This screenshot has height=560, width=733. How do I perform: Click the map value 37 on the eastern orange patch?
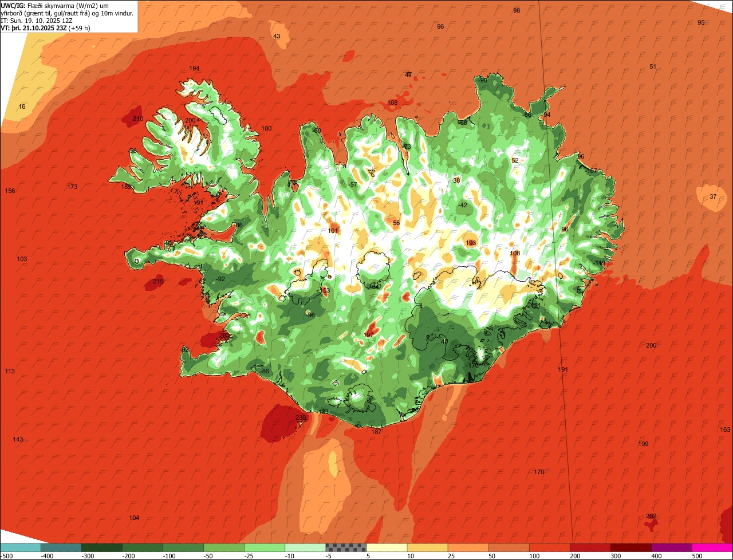click(713, 196)
